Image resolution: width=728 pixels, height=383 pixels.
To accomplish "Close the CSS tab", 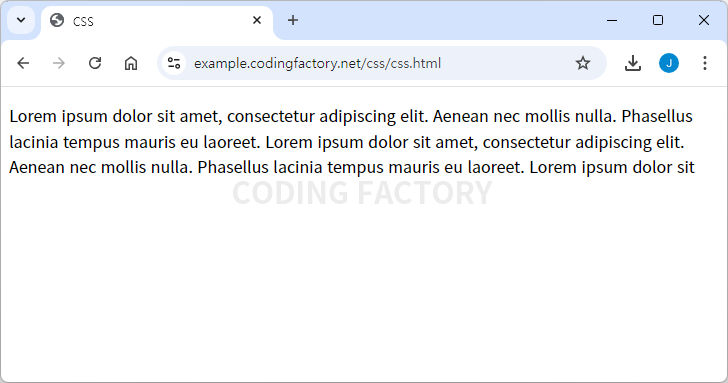I will point(257,20).
